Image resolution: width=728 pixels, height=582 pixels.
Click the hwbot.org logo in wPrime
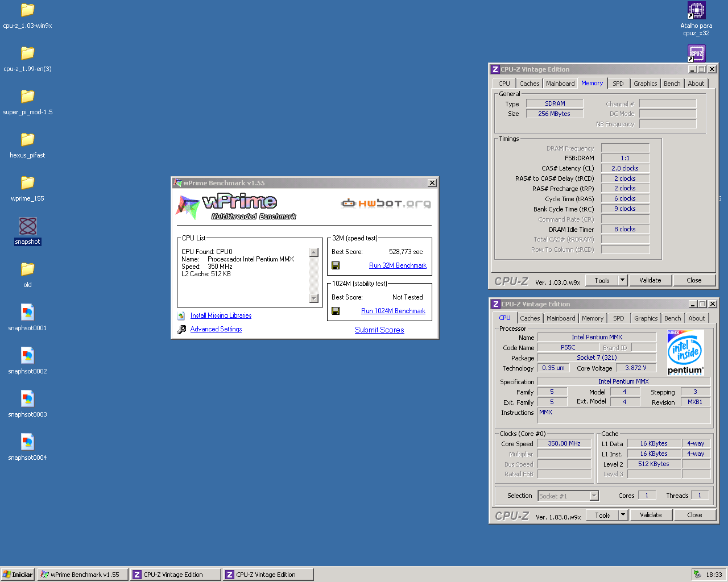pyautogui.click(x=386, y=202)
